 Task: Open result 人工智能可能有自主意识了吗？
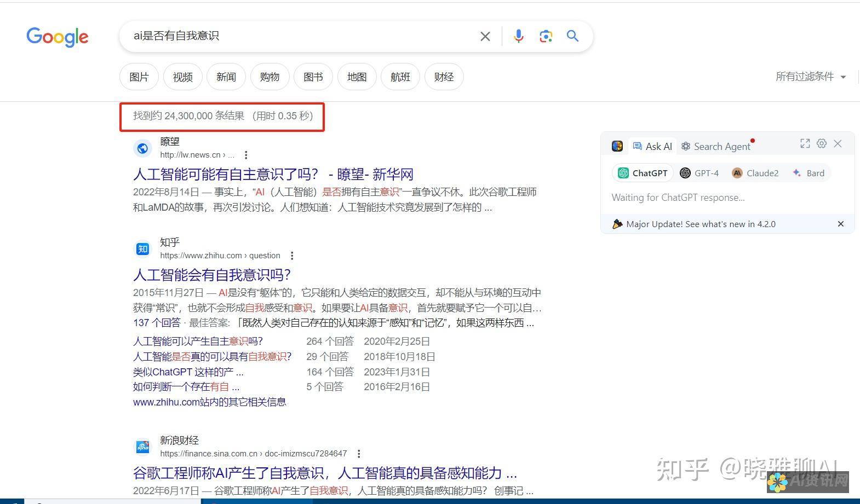pos(273,175)
